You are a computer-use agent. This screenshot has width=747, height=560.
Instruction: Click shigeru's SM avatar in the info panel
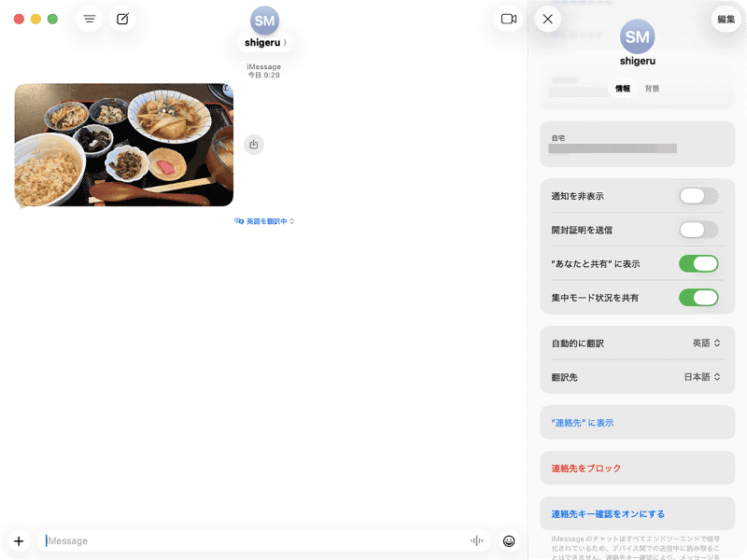point(637,39)
